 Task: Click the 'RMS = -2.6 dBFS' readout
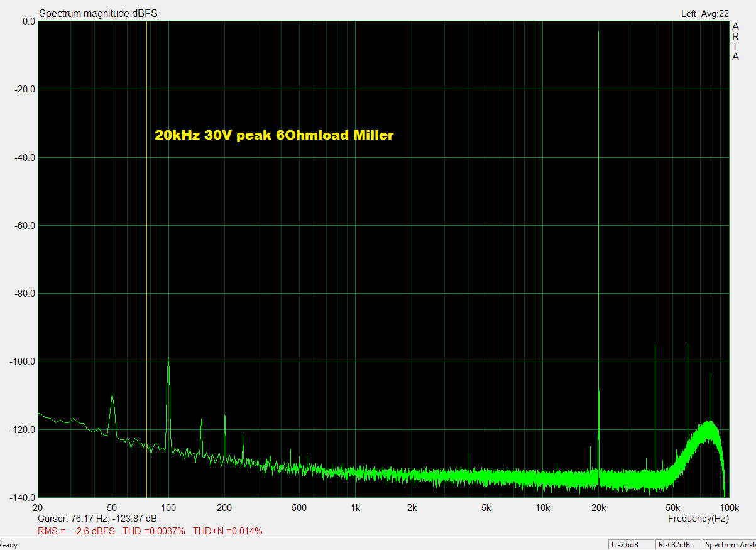click(x=77, y=531)
